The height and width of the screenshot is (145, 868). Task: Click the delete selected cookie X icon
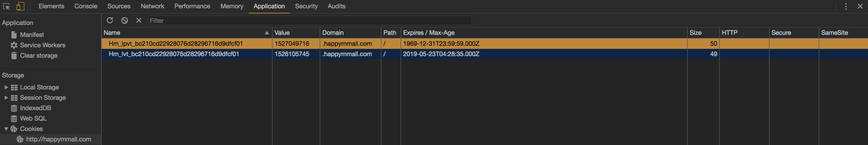[x=138, y=21]
